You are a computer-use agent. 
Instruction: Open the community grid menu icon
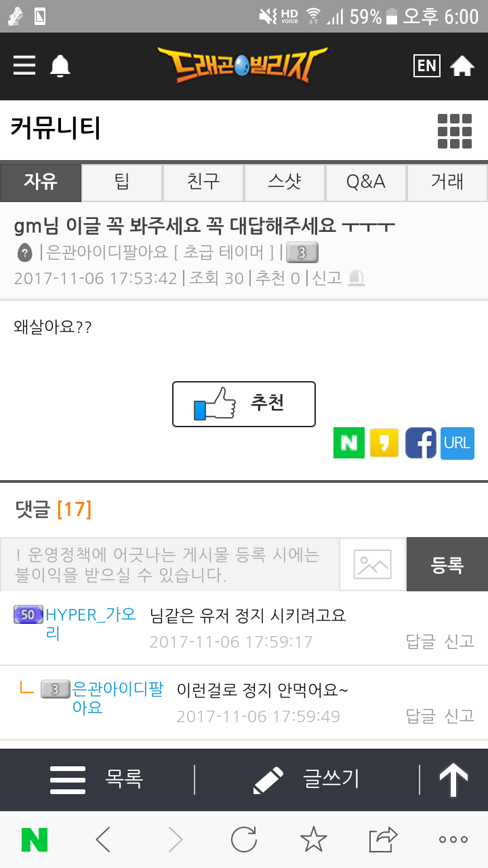[x=455, y=130]
